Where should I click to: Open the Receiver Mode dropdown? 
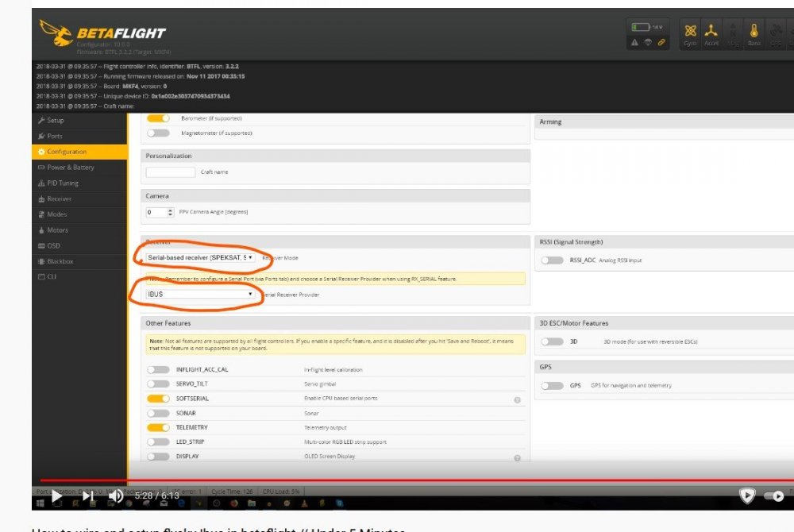200,257
